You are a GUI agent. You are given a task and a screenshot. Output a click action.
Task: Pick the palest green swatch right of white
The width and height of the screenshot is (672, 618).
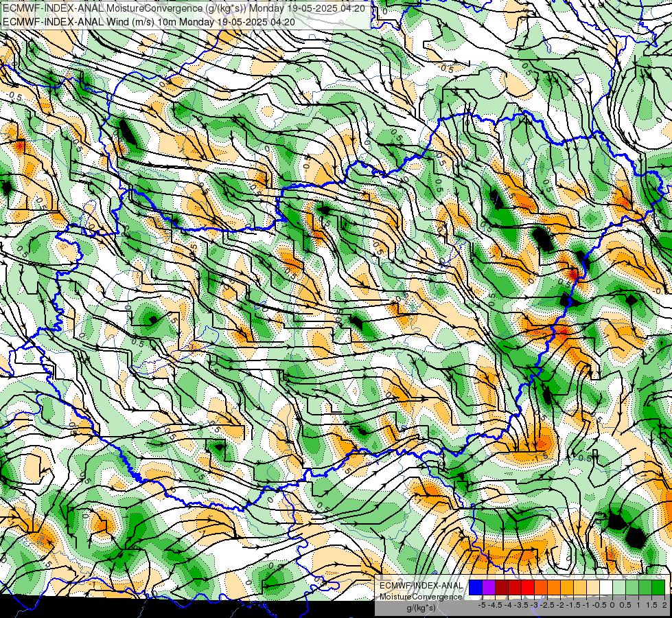tap(619, 588)
